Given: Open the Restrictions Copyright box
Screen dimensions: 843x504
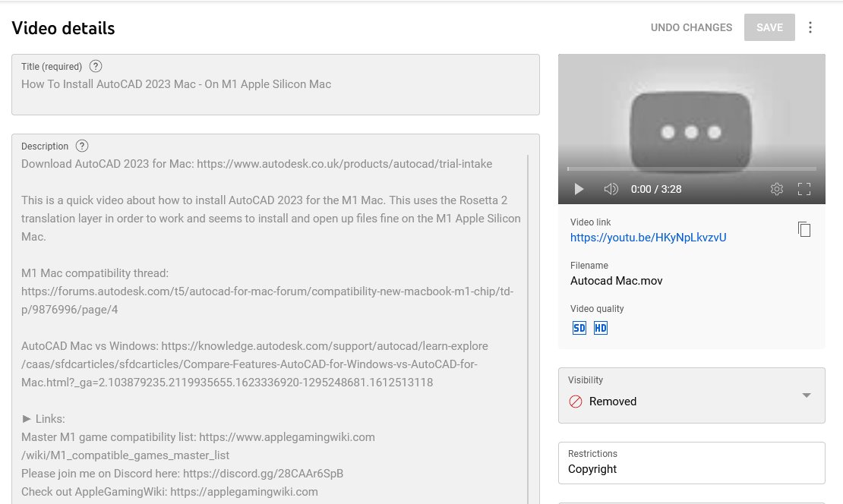Looking at the screenshot, I should pyautogui.click(x=691, y=463).
